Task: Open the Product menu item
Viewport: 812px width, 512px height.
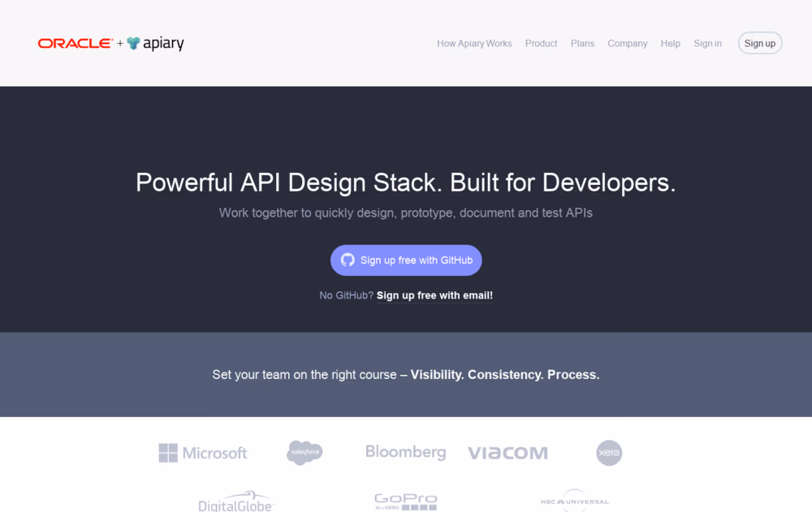Action: (541, 44)
